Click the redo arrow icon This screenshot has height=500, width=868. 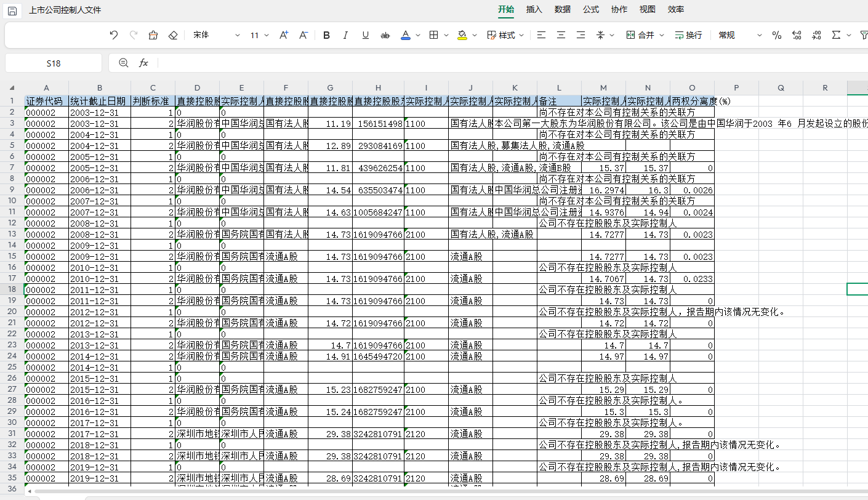[133, 35]
